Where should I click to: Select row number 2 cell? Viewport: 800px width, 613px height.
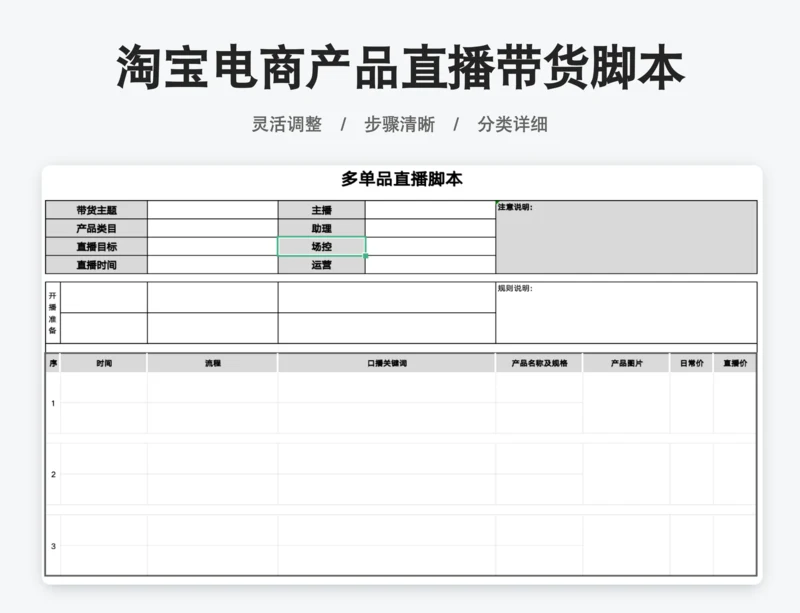click(x=53, y=474)
